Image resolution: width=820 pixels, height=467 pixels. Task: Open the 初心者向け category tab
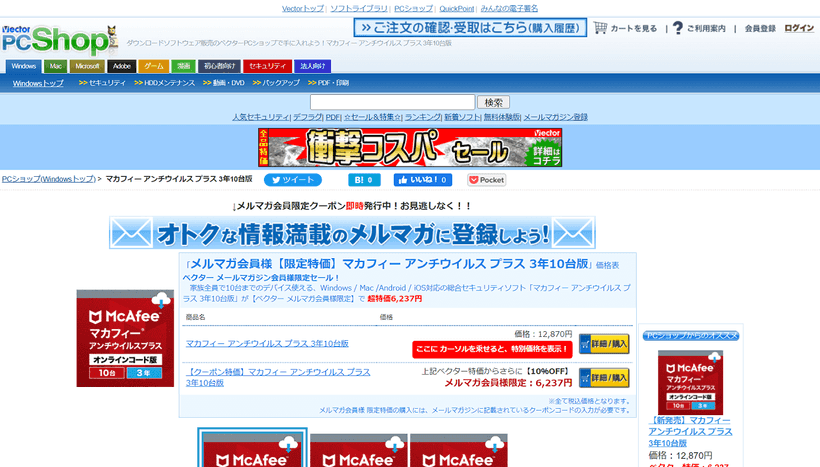pyautogui.click(x=220, y=66)
